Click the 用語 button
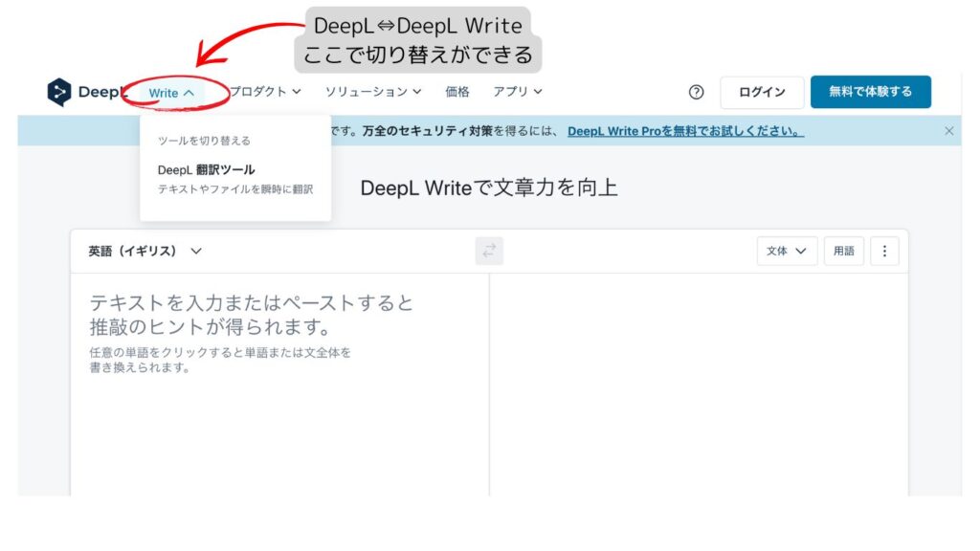 (x=844, y=252)
